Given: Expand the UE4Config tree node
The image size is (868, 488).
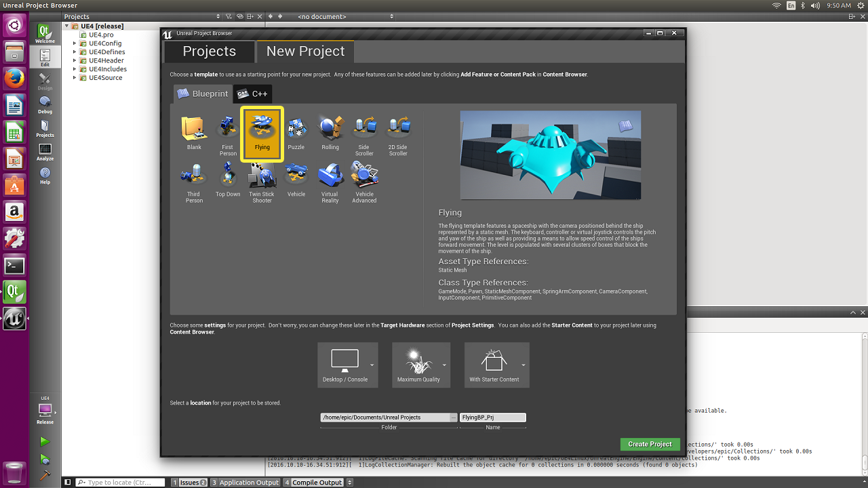Looking at the screenshot, I should 75,43.
